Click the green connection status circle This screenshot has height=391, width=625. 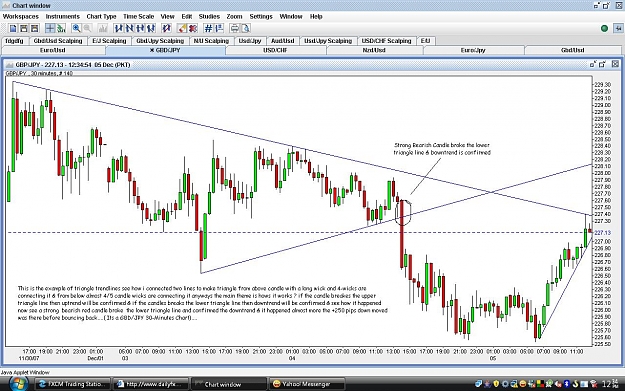(604, 28)
